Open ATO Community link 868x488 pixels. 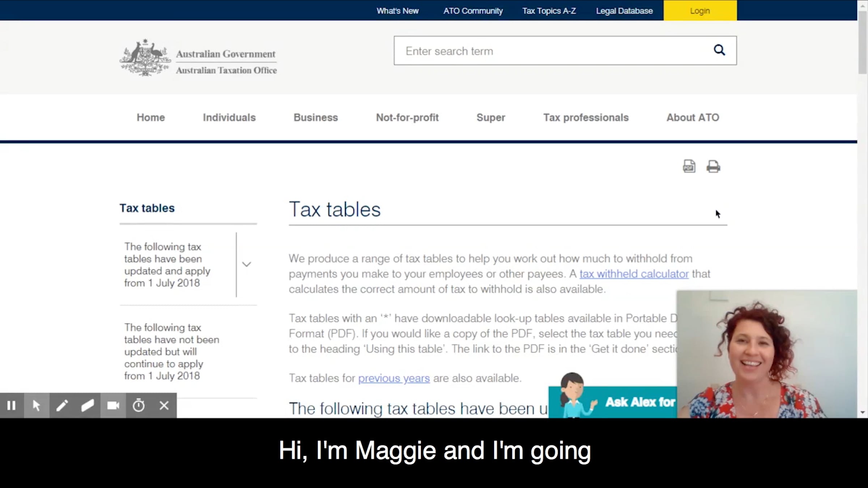pos(473,11)
